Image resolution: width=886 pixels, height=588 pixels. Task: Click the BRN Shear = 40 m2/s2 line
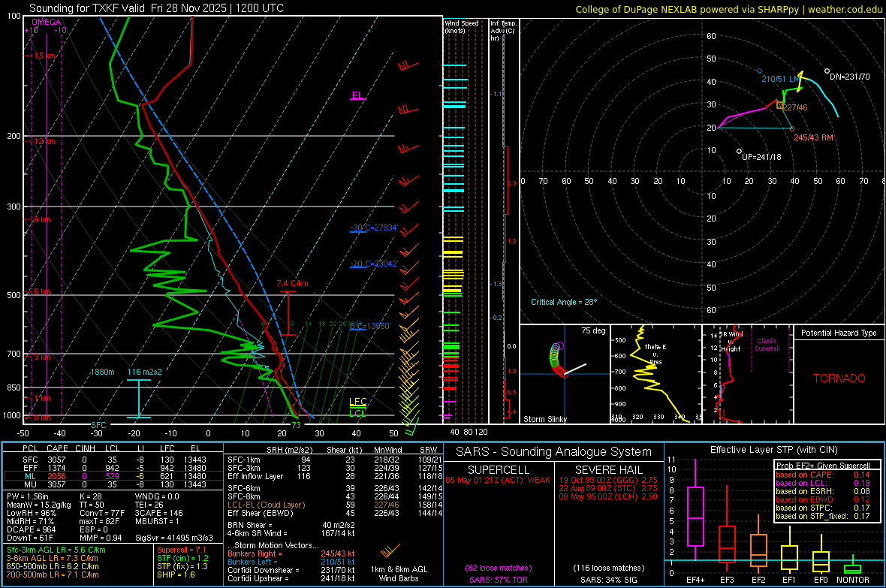pyautogui.click(x=291, y=525)
